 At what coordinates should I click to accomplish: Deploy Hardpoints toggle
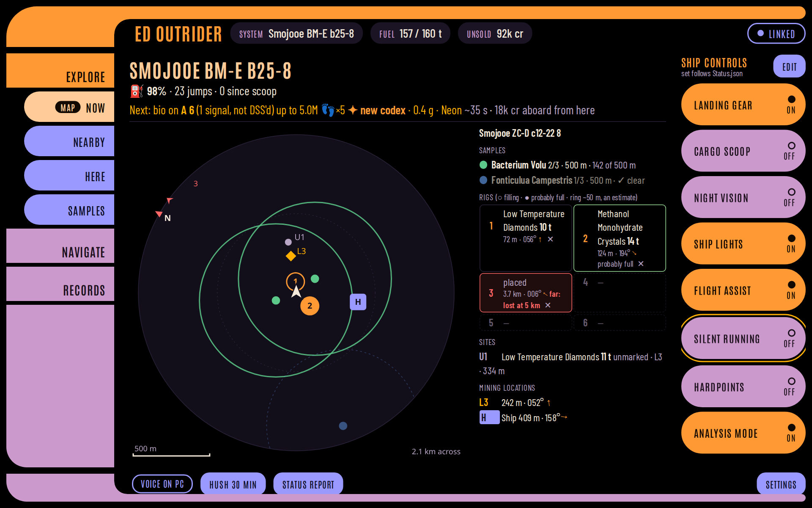click(x=743, y=387)
